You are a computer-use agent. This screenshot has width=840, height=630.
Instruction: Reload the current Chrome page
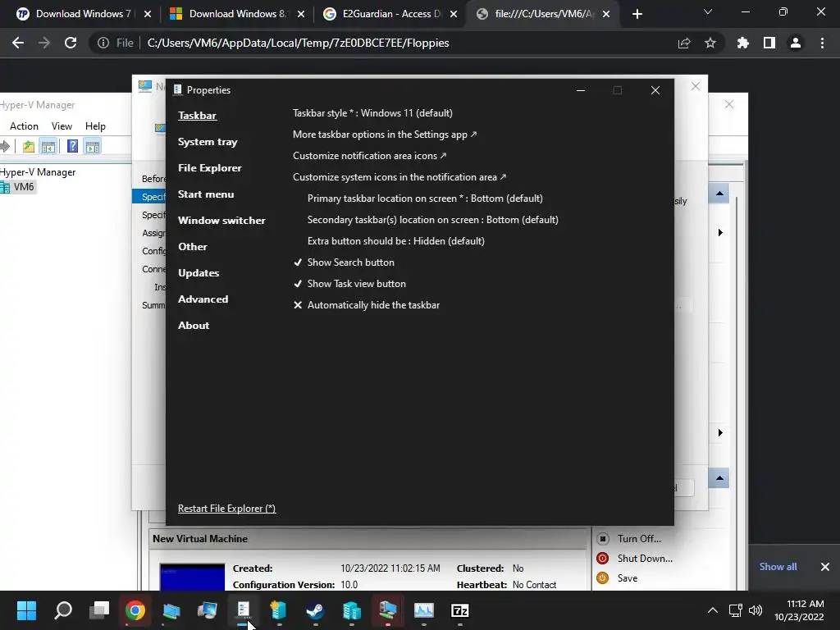click(x=71, y=43)
